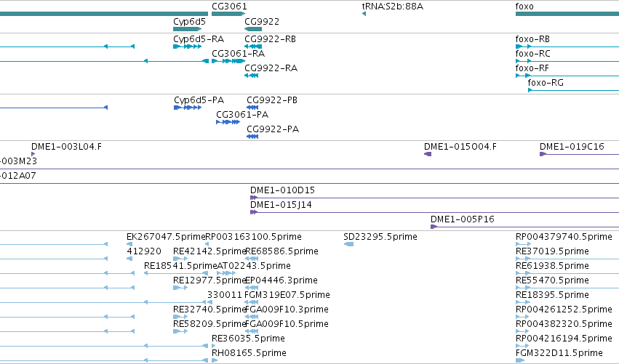The width and height of the screenshot is (619, 364).
Task: Click the tRNA:S2b:88A arrow glyph
Action: (364, 14)
